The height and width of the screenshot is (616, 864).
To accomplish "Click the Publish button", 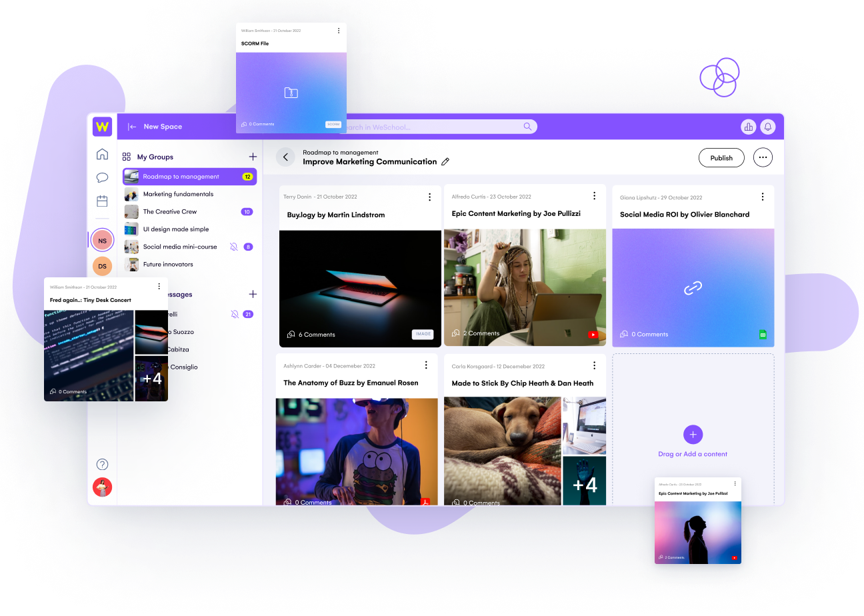I will coord(721,158).
